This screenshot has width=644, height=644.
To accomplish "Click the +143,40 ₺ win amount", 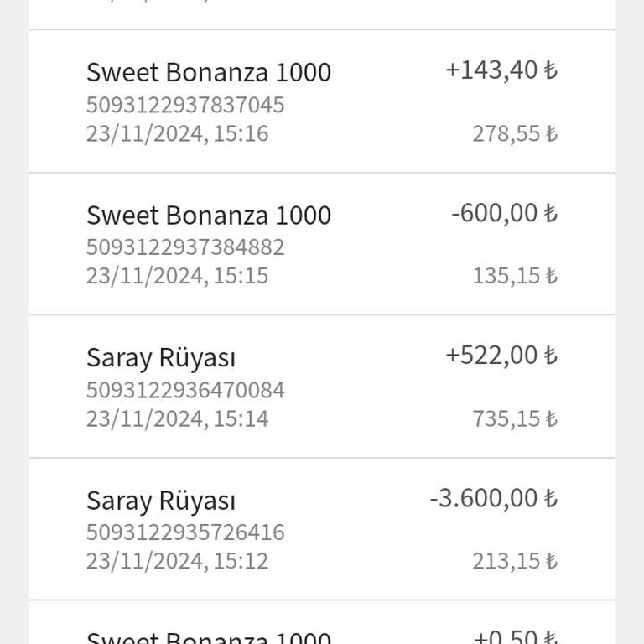I will click(x=501, y=70).
